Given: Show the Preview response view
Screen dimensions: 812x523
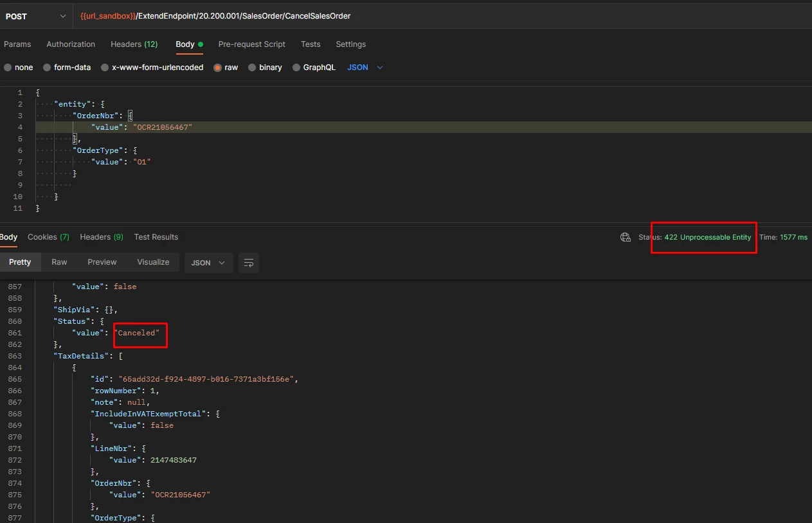Looking at the screenshot, I should pyautogui.click(x=102, y=262).
